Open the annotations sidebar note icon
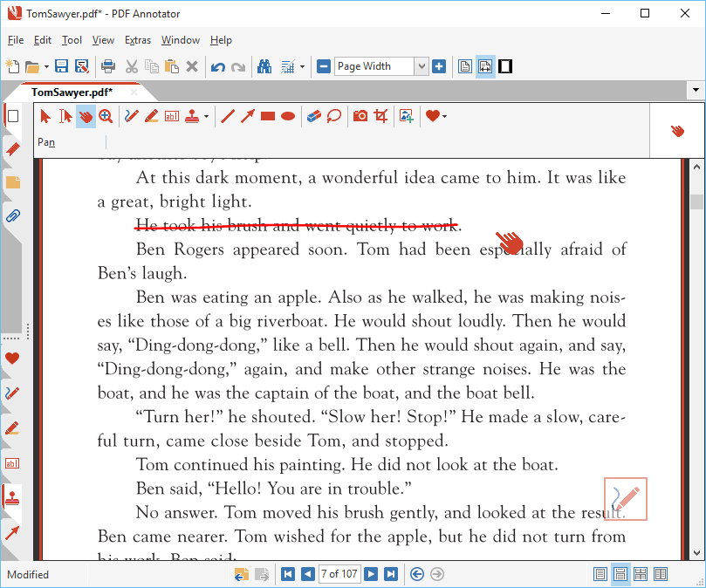This screenshot has width=706, height=588. click(12, 182)
